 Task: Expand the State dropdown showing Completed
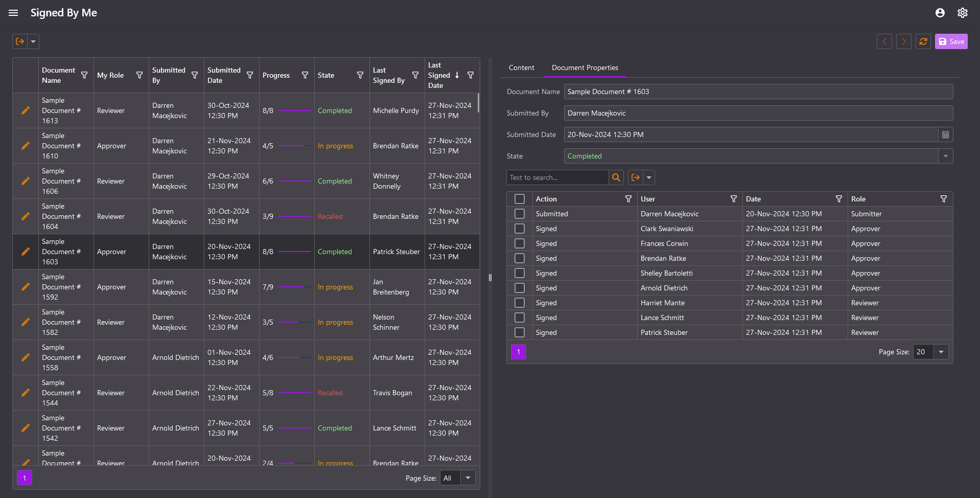(945, 156)
